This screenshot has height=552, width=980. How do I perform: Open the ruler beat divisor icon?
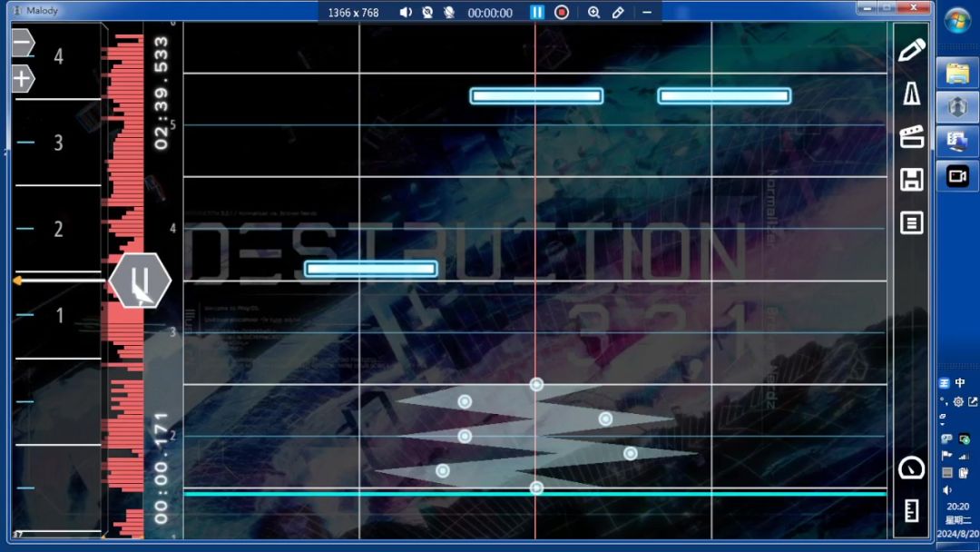(x=911, y=510)
